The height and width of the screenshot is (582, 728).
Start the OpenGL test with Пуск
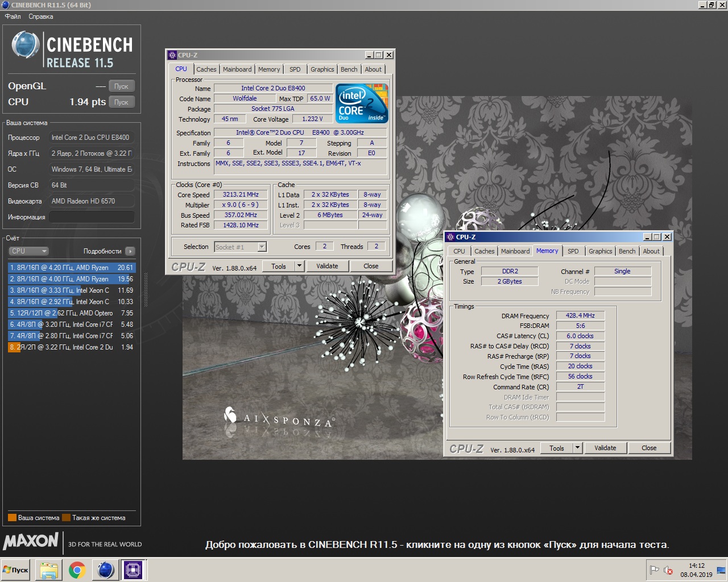121,86
